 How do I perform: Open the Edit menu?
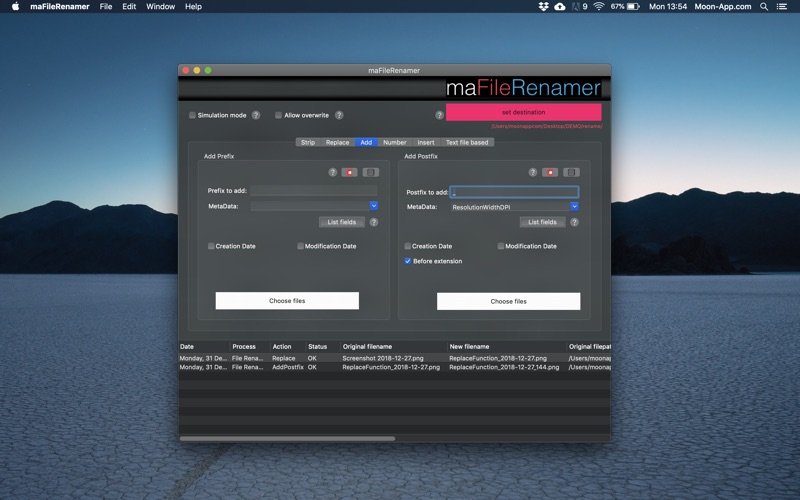(x=129, y=7)
